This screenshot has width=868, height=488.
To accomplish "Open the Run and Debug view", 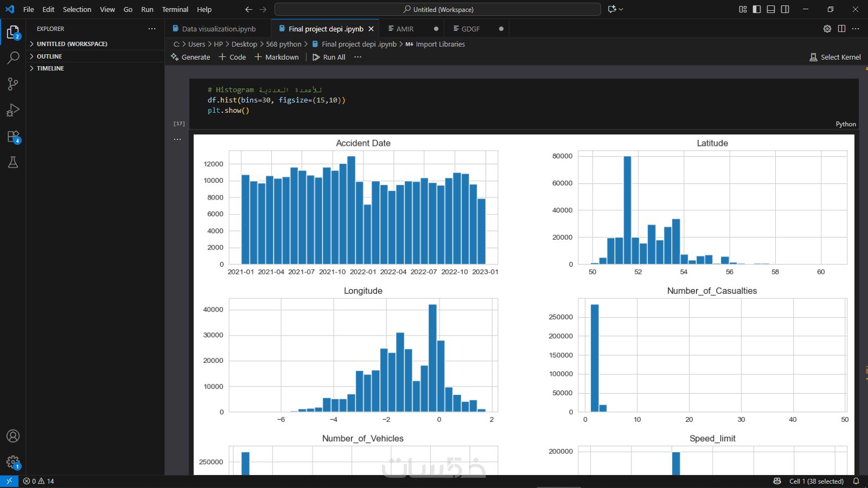I will [13, 110].
